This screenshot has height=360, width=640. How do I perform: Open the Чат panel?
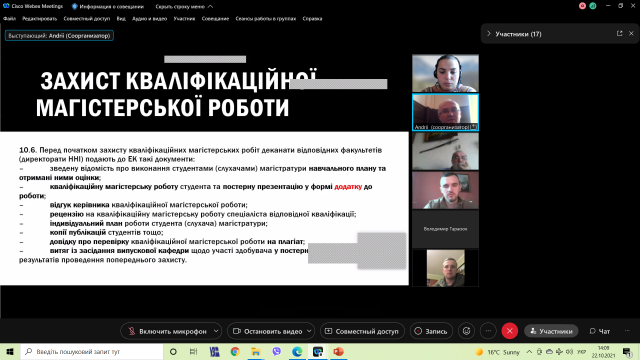point(600,331)
